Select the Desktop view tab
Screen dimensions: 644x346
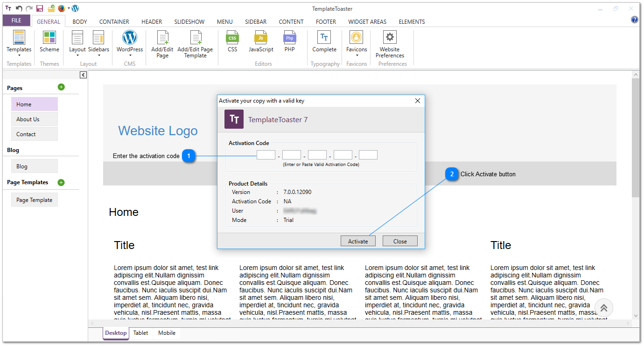tap(116, 333)
